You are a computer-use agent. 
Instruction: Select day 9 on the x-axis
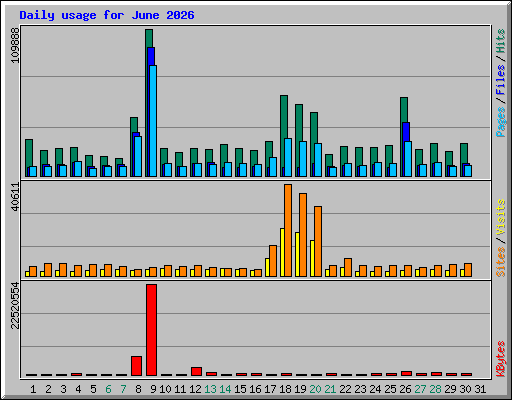coord(153,389)
